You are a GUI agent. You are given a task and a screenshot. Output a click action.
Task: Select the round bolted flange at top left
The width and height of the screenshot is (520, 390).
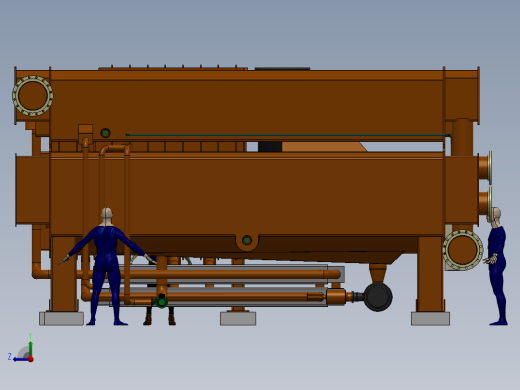point(33,96)
